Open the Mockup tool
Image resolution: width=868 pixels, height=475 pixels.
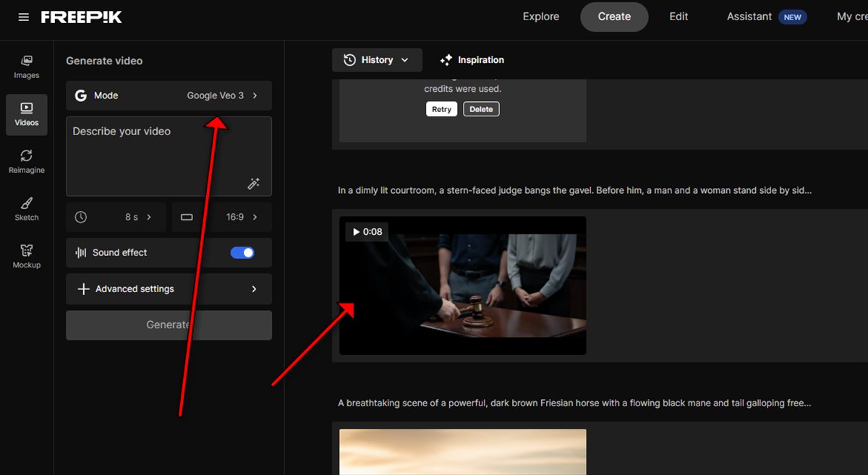pyautogui.click(x=27, y=256)
